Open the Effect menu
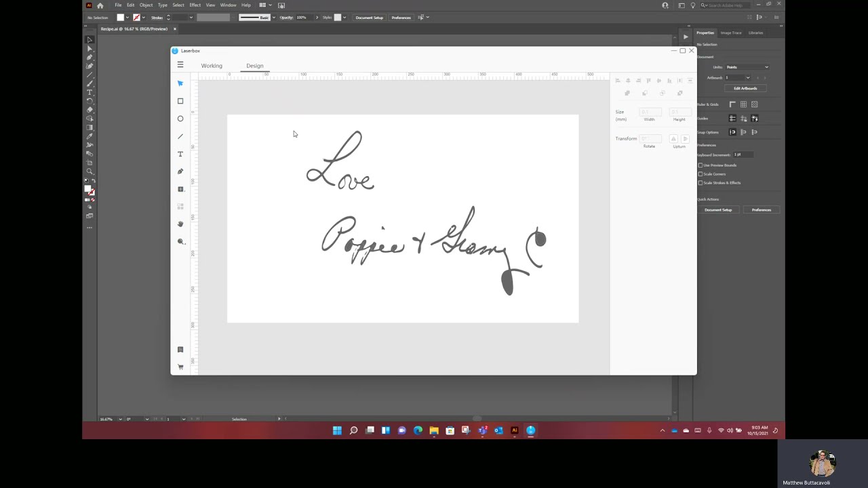868x488 pixels. (x=195, y=5)
